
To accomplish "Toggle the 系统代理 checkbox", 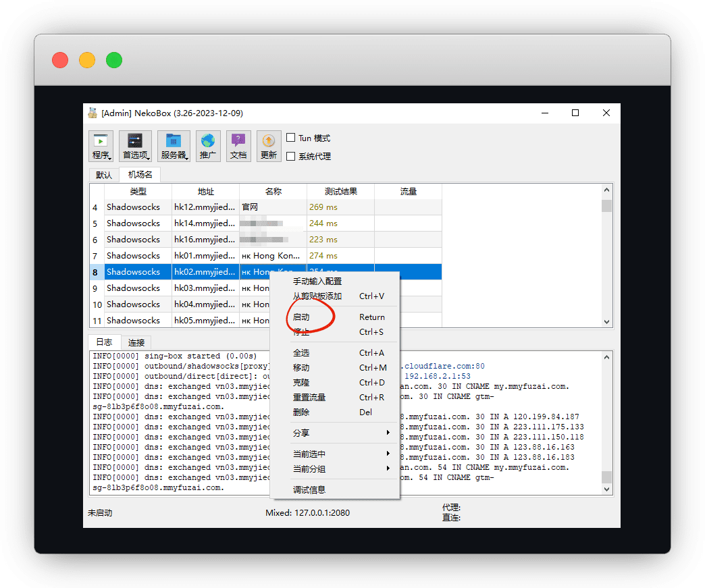I will pos(291,157).
